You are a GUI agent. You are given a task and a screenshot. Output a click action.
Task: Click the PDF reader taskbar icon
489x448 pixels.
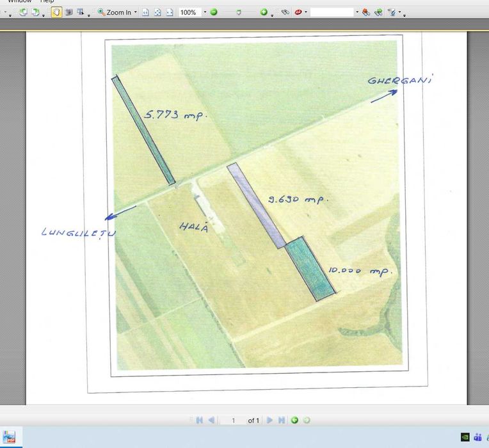[x=10, y=437]
